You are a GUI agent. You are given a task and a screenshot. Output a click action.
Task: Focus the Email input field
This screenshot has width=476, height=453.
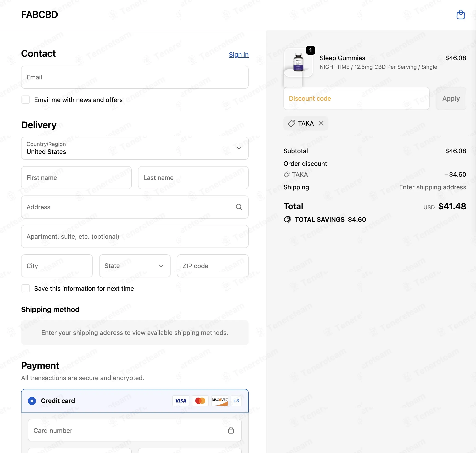pos(135,77)
